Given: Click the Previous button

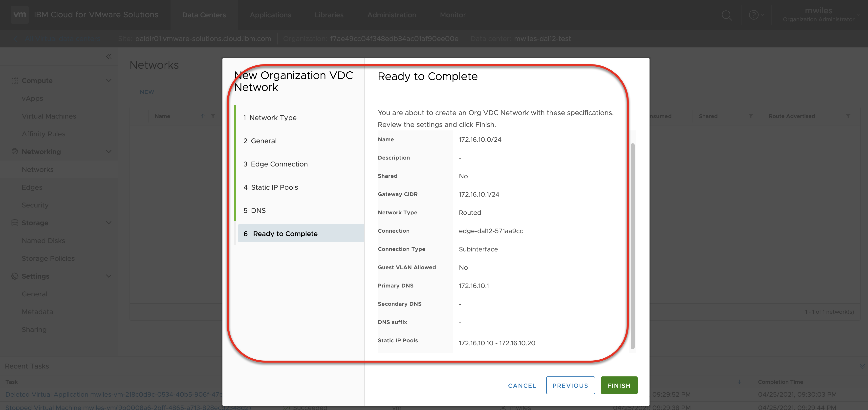Looking at the screenshot, I should coord(570,386).
